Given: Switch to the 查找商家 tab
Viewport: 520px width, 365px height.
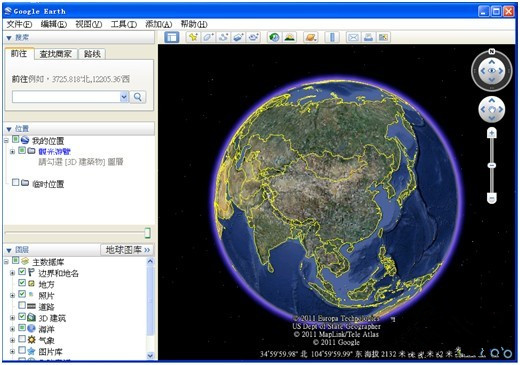Looking at the screenshot, I should click(x=56, y=54).
